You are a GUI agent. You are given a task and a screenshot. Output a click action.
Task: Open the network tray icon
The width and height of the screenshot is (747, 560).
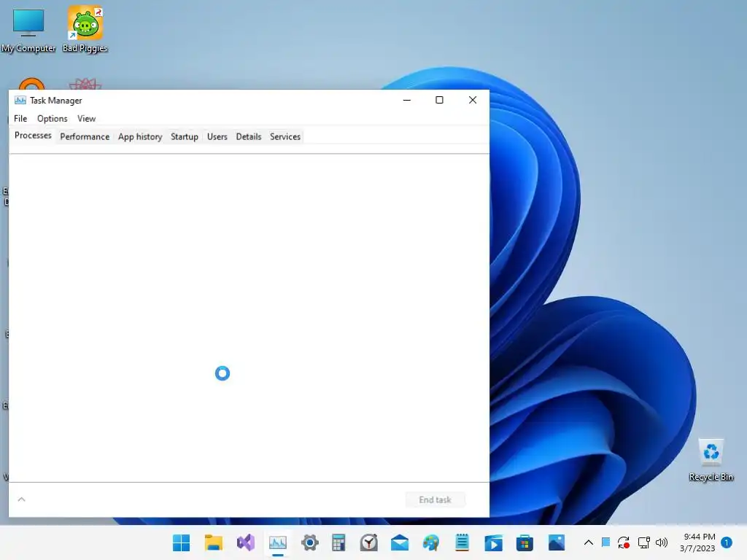point(643,542)
